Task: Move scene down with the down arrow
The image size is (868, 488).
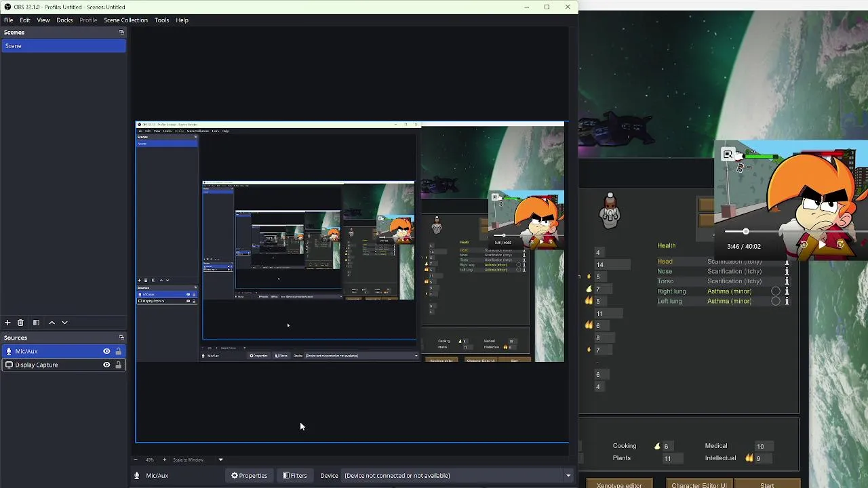Action: click(x=64, y=323)
